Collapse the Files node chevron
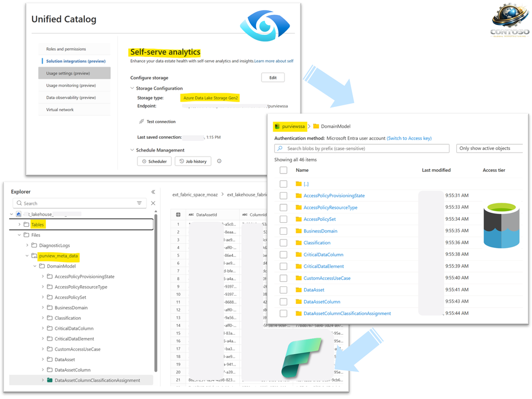Screen dimensions: 532x399 pyautogui.click(x=19, y=235)
